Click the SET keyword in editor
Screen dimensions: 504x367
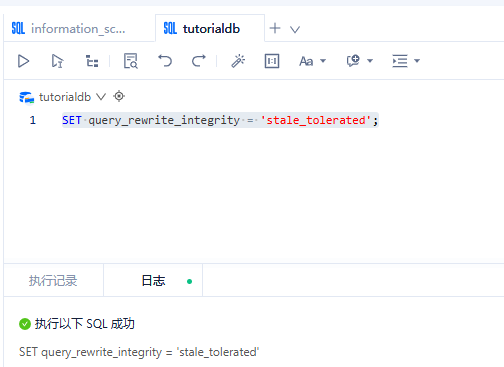pyautogui.click(x=72, y=120)
